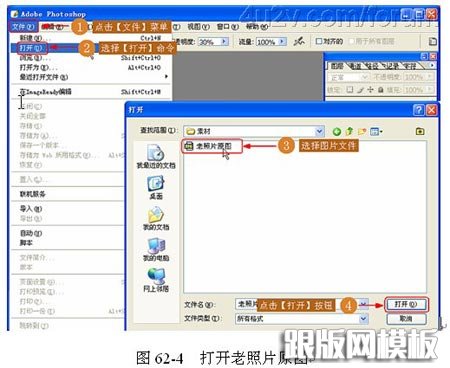Screen dimensions: 450x368
Task: Toggle lock transparency box in layers panel
Action: click(349, 90)
